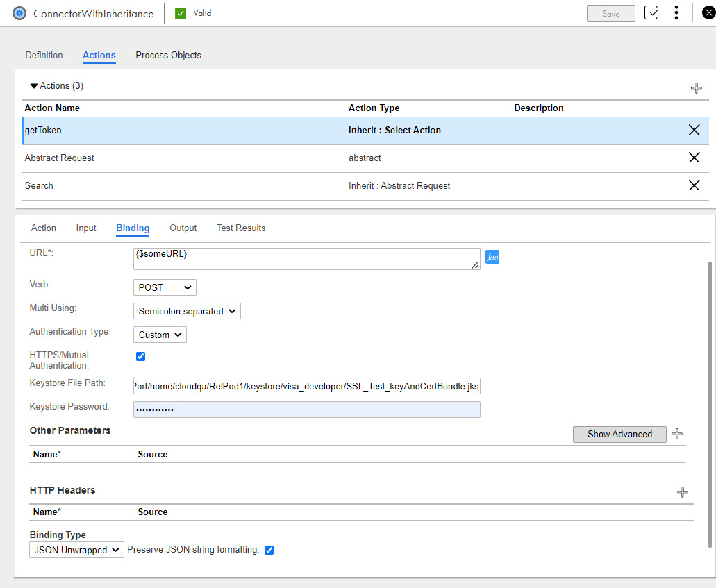Image resolution: width=716 pixels, height=588 pixels.
Task: Click the Save button
Action: click(x=611, y=13)
